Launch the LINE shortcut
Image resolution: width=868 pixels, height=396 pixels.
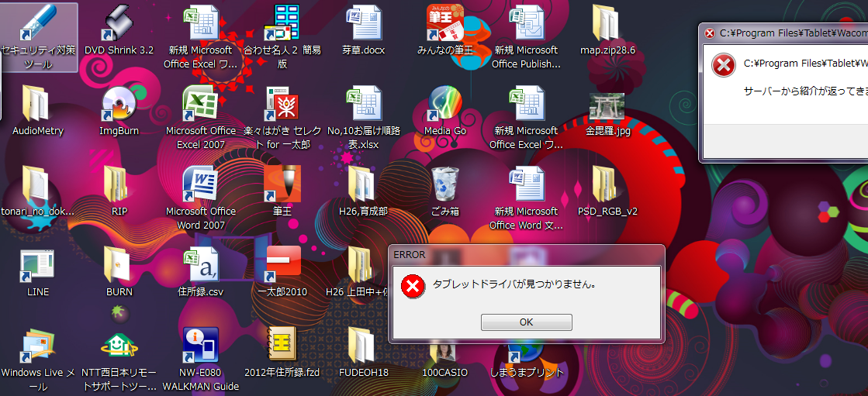[x=38, y=272]
